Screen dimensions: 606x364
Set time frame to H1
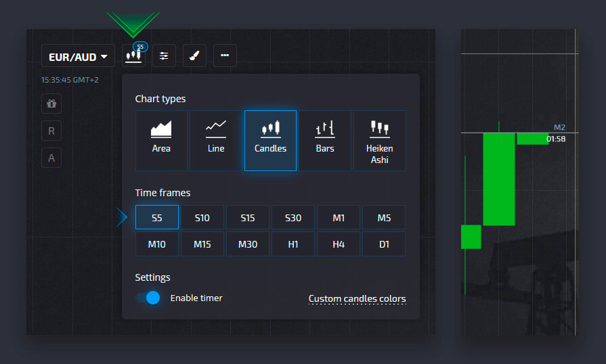[293, 244]
